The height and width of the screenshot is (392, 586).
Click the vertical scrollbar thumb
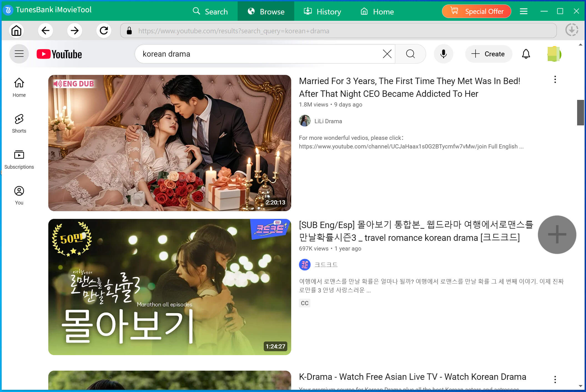pos(580,112)
